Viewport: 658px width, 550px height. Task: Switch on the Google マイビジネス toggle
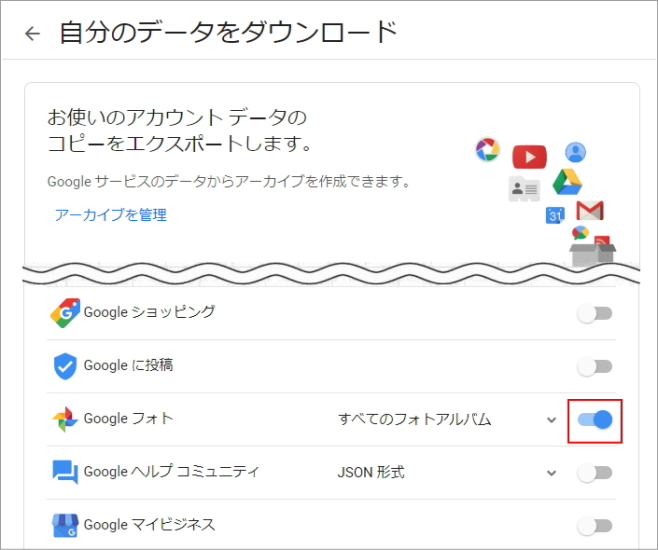(x=595, y=525)
